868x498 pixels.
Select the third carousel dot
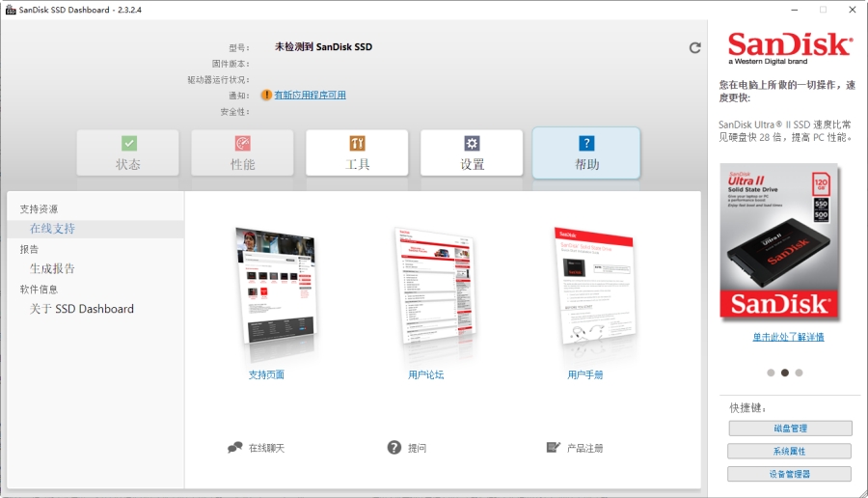tap(799, 373)
